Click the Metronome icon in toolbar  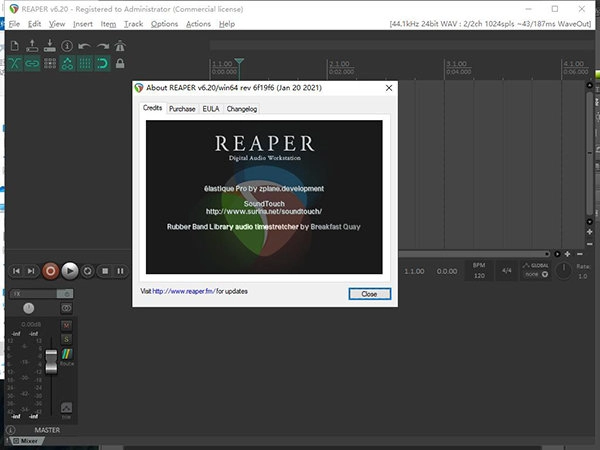tap(119, 46)
